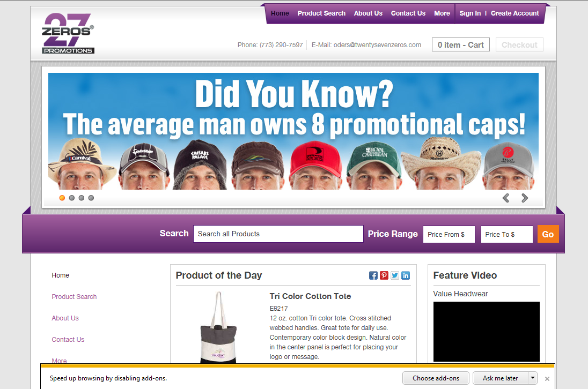Expand the Ask me later dropdown arrow
This screenshot has width=588, height=389.
tap(533, 378)
